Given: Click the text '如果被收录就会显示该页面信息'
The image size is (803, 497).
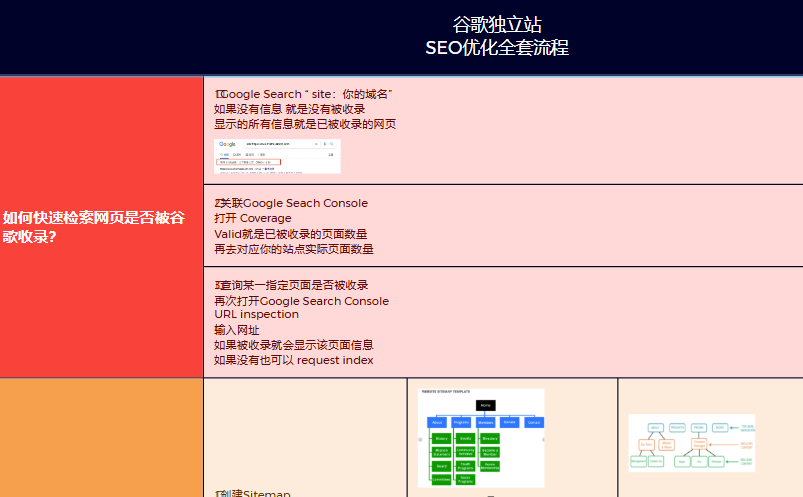Looking at the screenshot, I should (x=293, y=345).
